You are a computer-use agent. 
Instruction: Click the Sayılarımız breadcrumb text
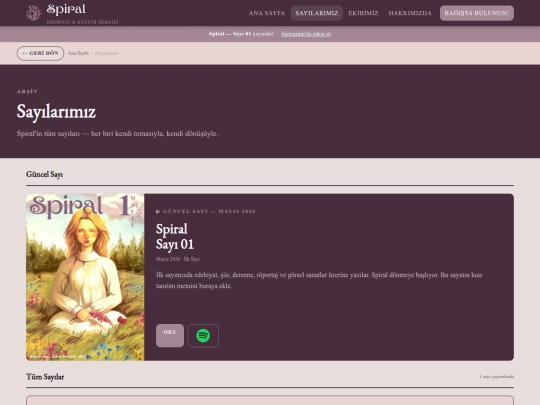(107, 53)
